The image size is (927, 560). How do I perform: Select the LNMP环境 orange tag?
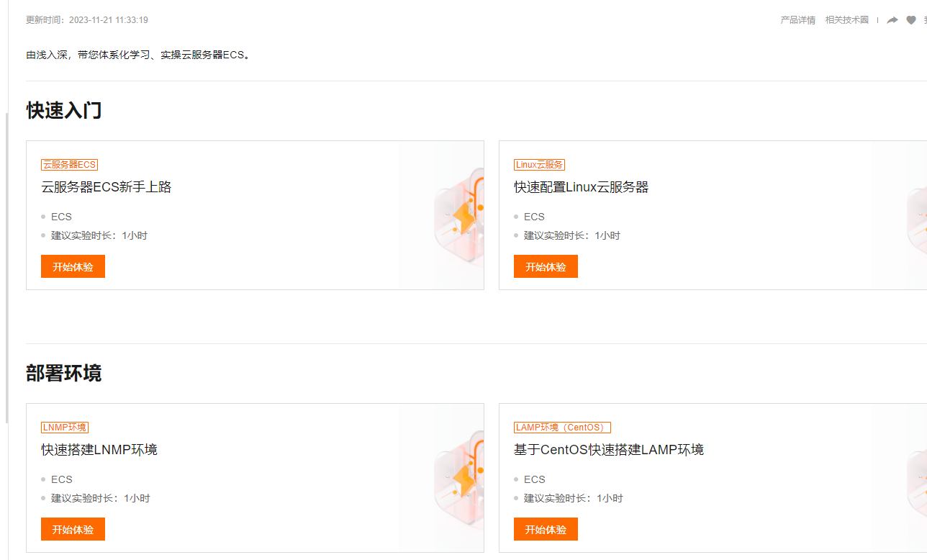click(65, 428)
